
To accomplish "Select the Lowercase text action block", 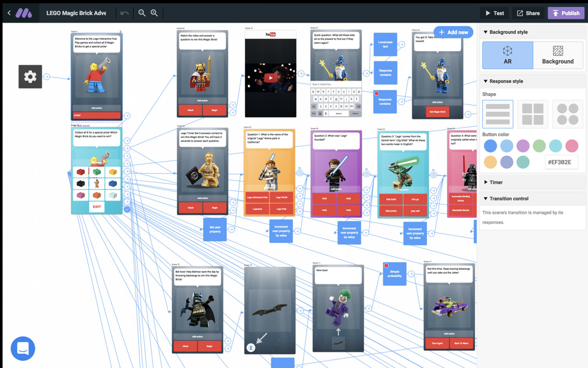I will click(385, 44).
